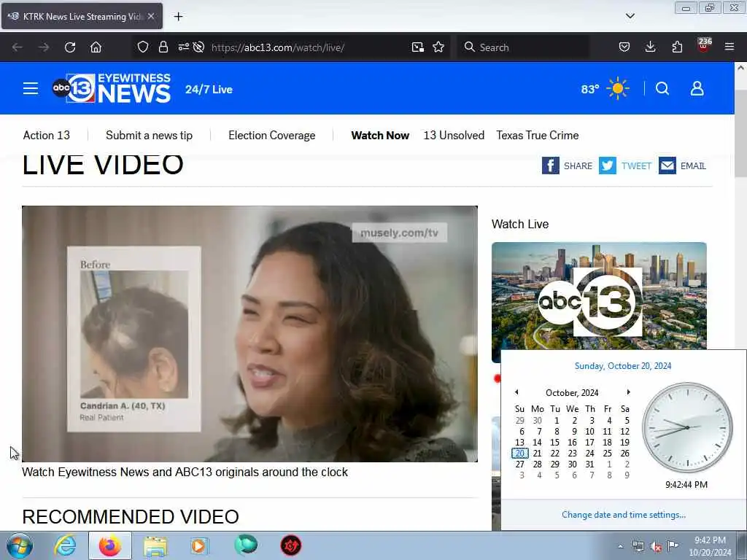747x560 pixels.
Task: Go to Firefox home page icon
Action: [96, 47]
